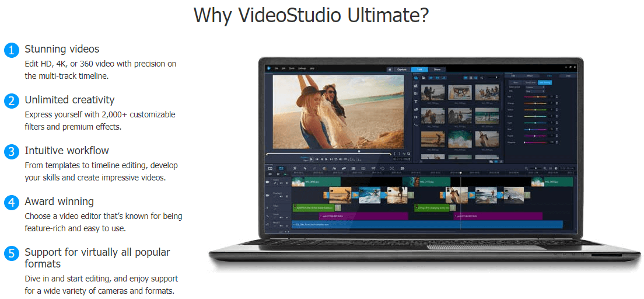Click the project duration clock icon
644x299 pixels.
point(556,168)
